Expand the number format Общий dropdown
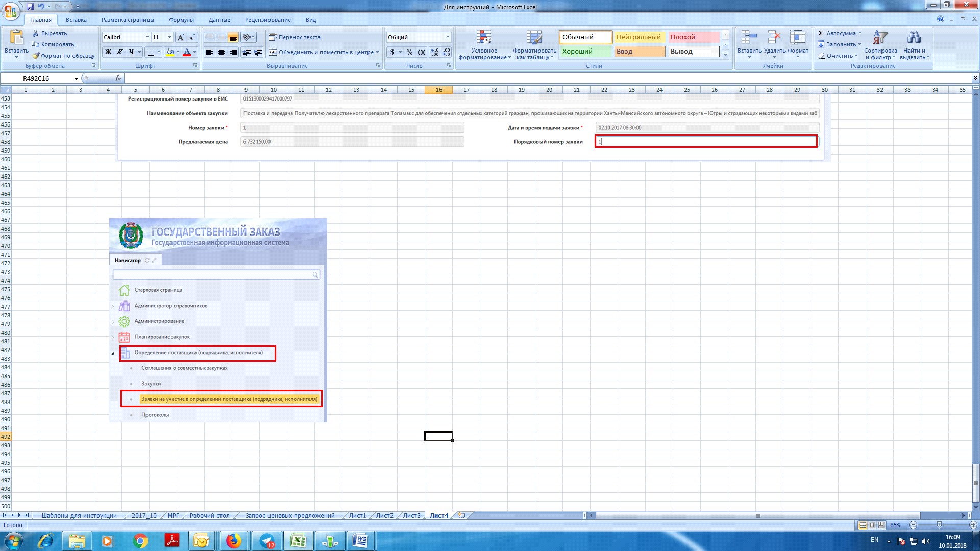 tap(448, 37)
